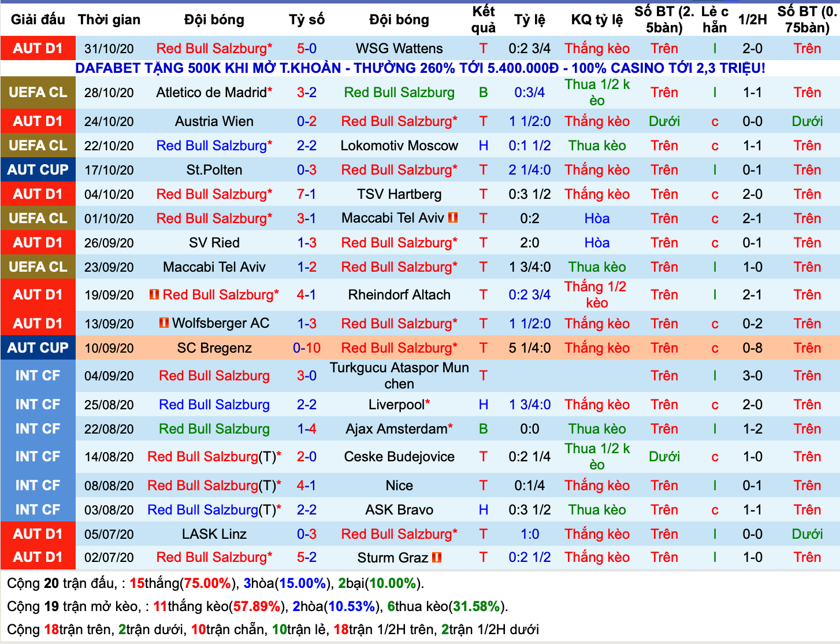Click AUT D1 league badge for 31/10/20 match

(x=38, y=49)
